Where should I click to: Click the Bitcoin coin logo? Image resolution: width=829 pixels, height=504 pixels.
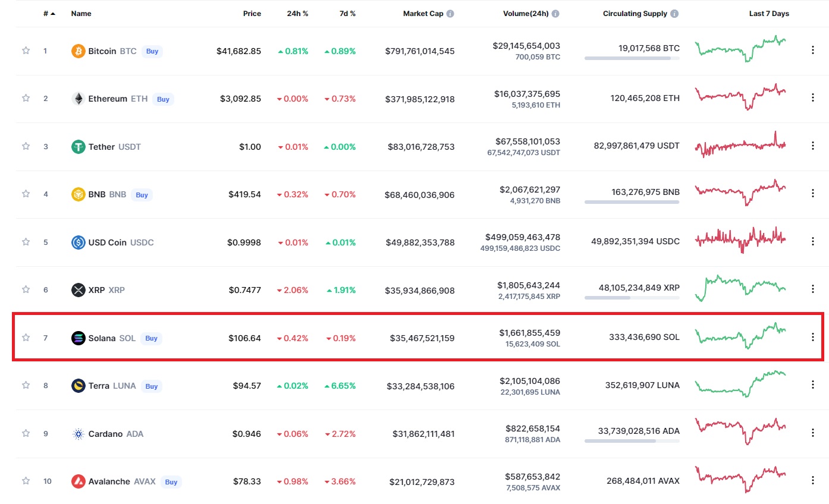[x=78, y=51]
